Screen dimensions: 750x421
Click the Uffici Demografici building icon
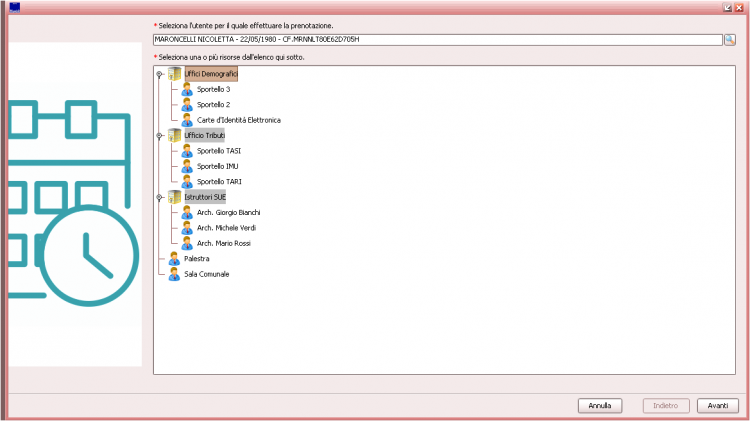(x=175, y=74)
